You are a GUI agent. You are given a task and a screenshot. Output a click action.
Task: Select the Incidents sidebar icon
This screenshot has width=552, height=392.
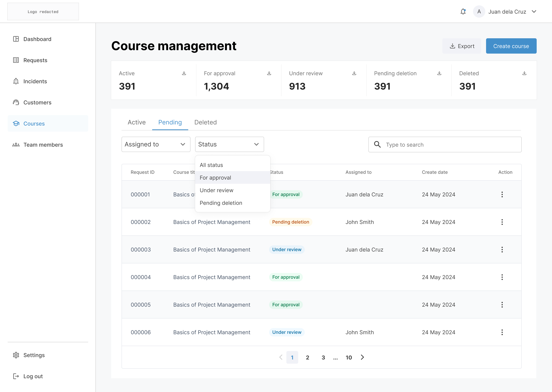click(x=16, y=81)
